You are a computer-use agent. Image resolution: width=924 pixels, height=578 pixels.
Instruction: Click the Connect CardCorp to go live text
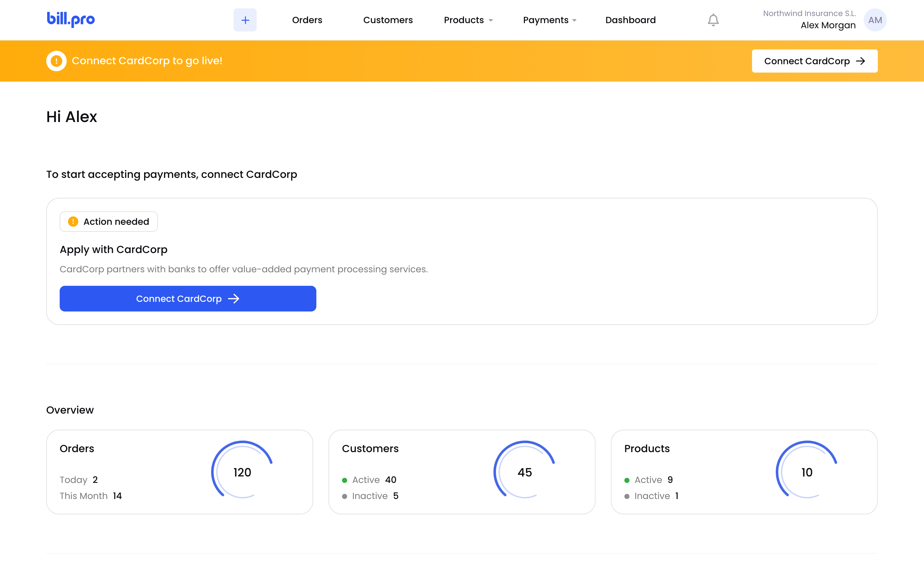(x=147, y=61)
